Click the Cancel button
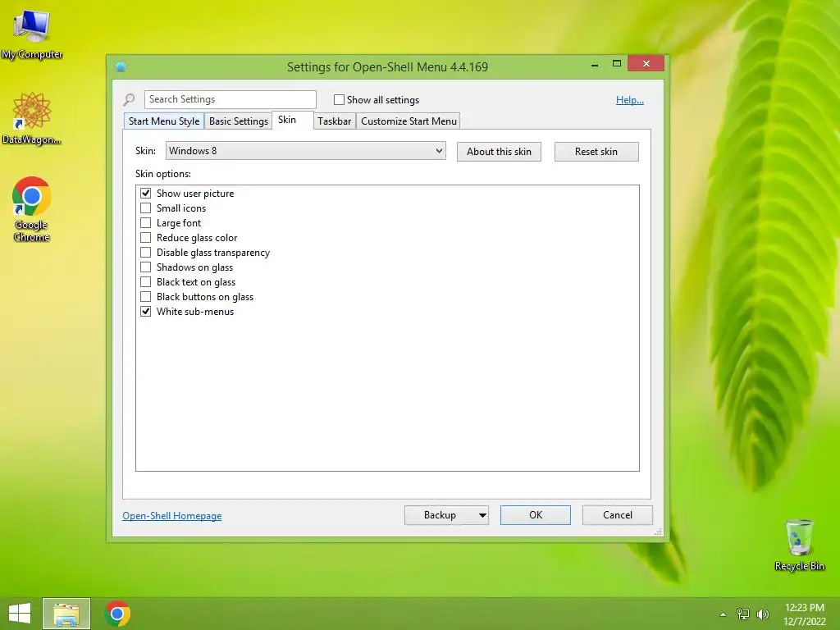The height and width of the screenshot is (630, 840). coord(618,515)
